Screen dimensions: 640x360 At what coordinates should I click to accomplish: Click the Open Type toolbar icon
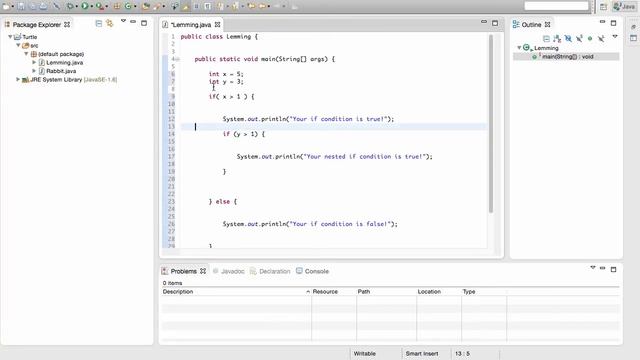[146, 6]
